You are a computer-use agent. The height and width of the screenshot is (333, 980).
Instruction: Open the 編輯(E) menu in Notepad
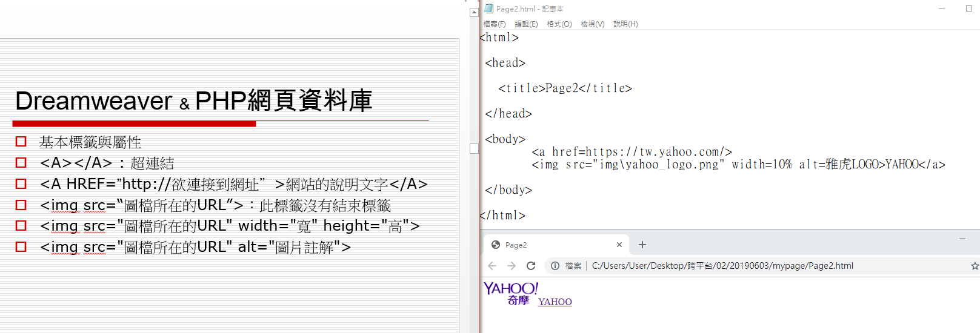526,24
